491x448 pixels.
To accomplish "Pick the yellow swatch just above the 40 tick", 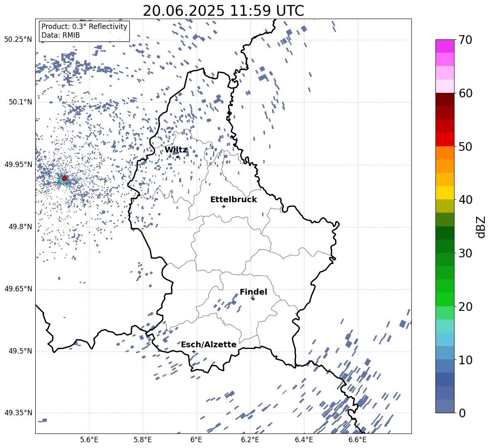I will 445,193.
